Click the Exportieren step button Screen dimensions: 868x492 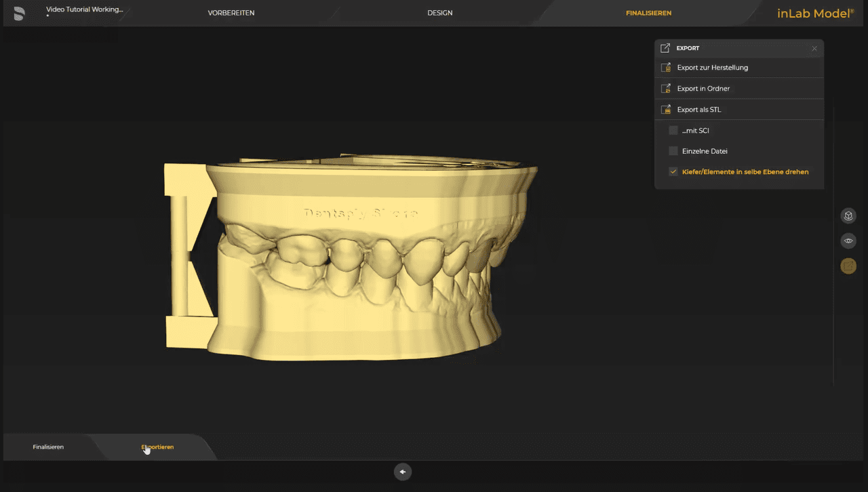pos(157,447)
